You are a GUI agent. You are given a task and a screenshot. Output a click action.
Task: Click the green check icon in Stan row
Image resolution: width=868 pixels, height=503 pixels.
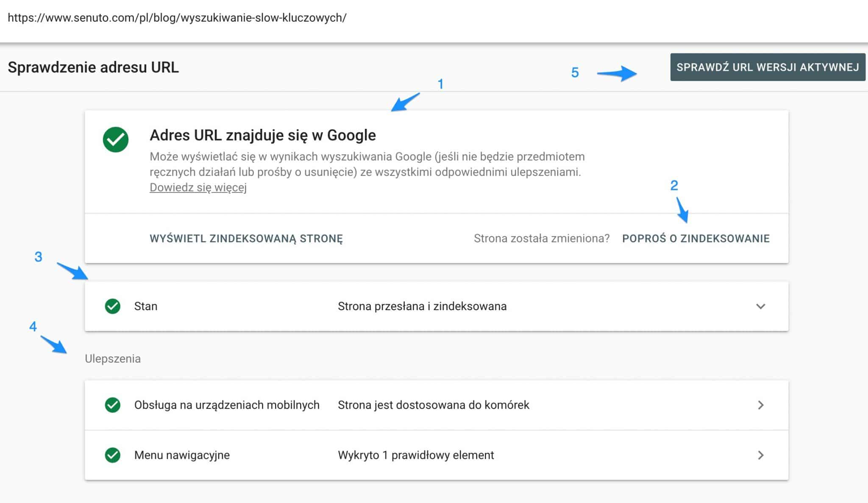[x=112, y=306]
